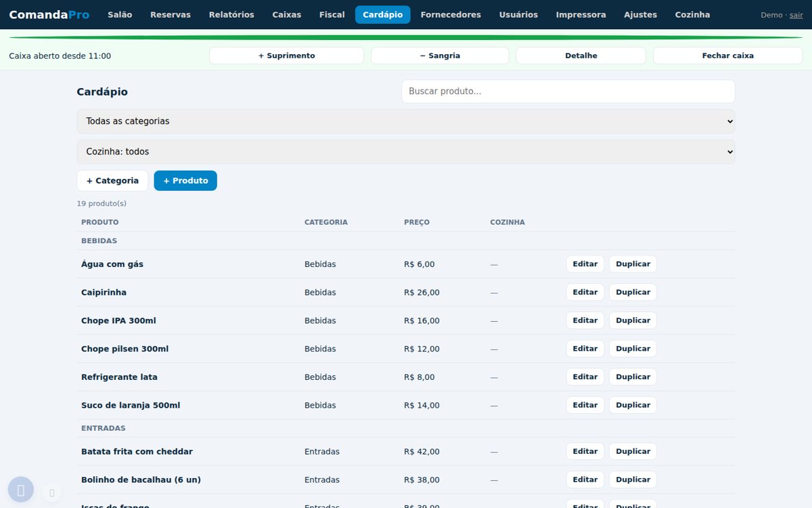Click the 'sair' logout link
The width and height of the screenshot is (812, 508).
point(796,15)
